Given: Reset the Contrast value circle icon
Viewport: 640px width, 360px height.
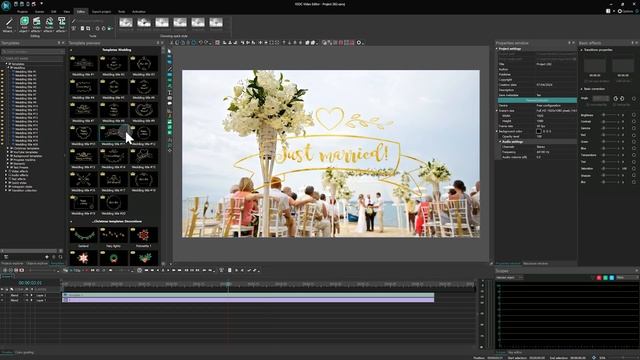Looking at the screenshot, I should (x=634, y=122).
